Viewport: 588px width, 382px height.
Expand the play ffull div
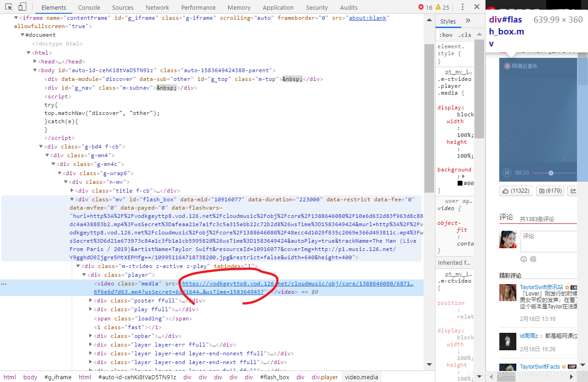coord(90,309)
